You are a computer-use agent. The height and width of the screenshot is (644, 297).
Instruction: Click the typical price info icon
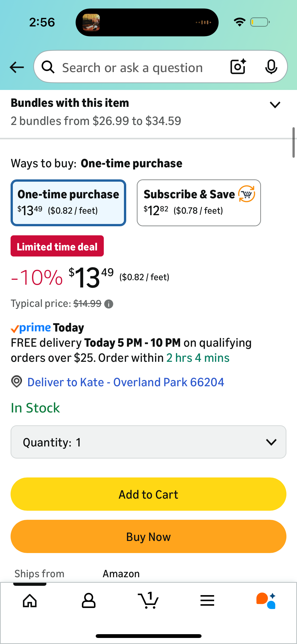click(109, 304)
